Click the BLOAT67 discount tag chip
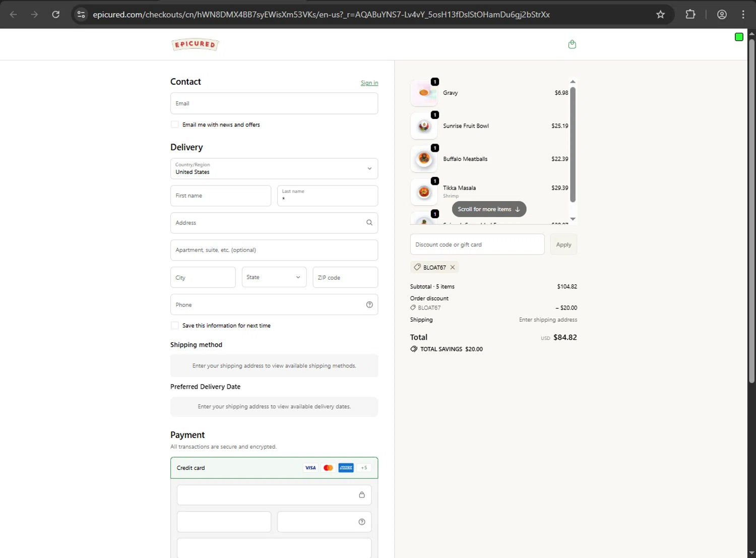This screenshot has height=558, width=756. pos(434,267)
